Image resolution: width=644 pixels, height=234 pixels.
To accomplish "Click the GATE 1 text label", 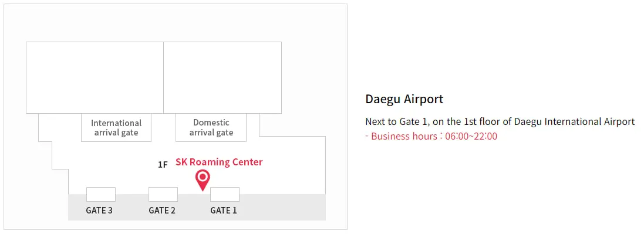I will point(224,211).
